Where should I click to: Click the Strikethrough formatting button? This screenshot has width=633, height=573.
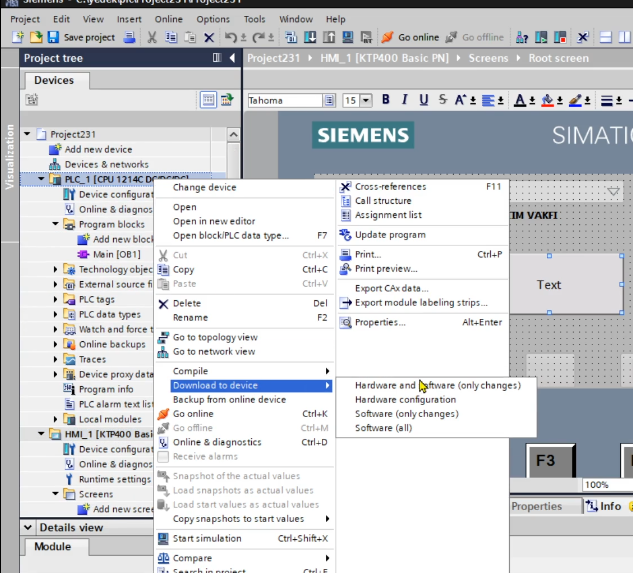click(443, 99)
